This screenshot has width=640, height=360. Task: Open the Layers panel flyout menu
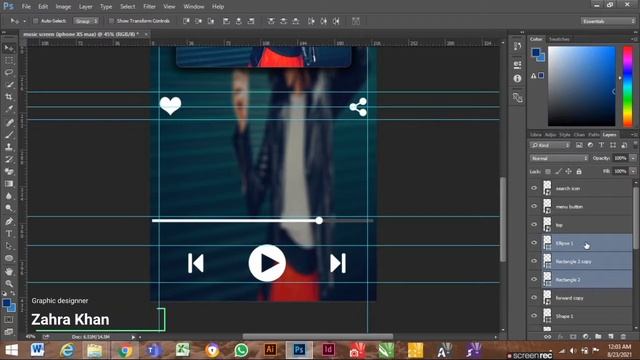(634, 134)
